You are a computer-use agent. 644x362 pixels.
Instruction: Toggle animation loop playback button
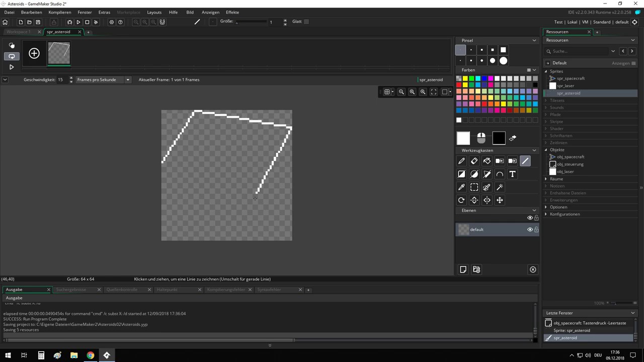[12, 56]
